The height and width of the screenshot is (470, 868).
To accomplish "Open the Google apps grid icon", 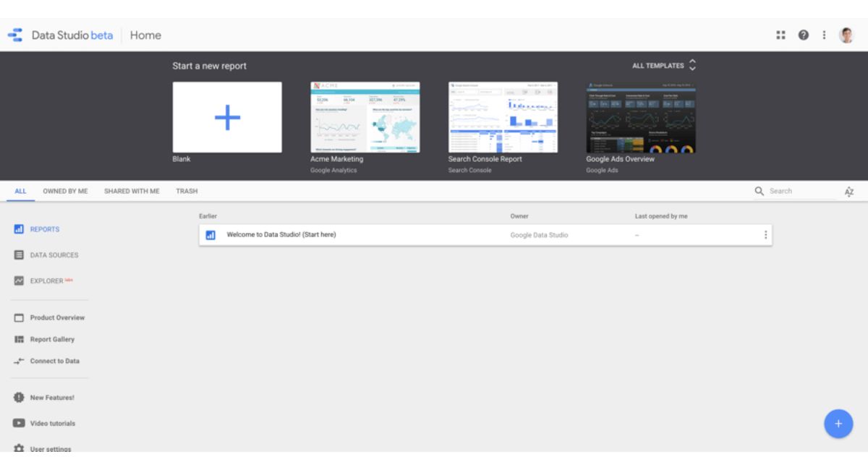I will 780,35.
